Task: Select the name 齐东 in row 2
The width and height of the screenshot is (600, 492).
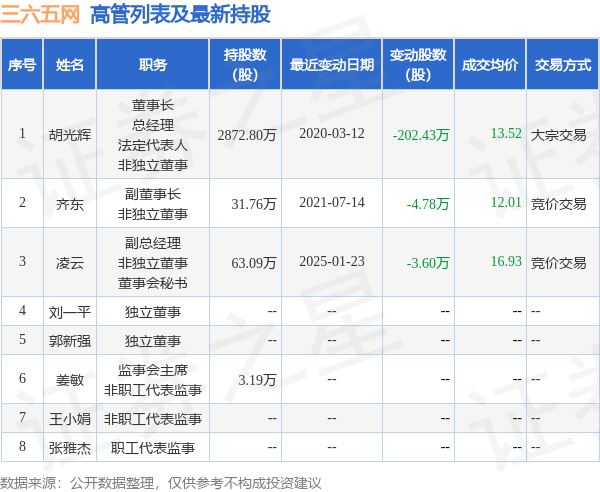Action: pos(70,204)
